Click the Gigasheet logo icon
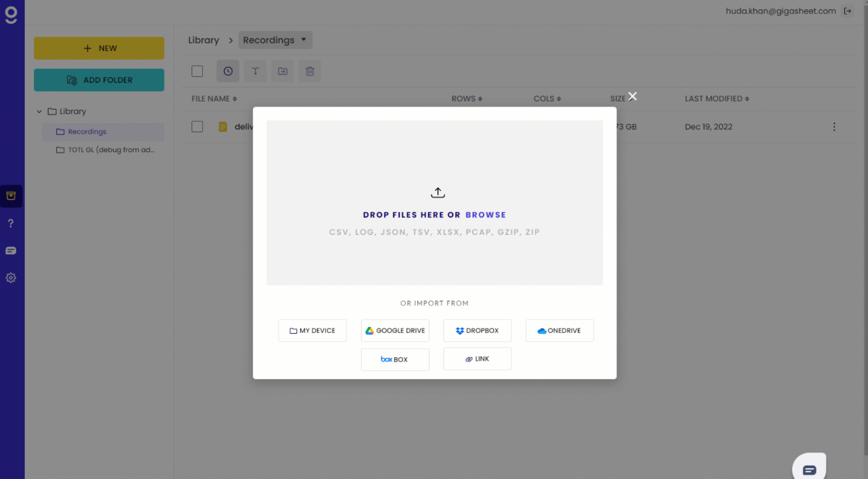868x479 pixels. [11, 14]
